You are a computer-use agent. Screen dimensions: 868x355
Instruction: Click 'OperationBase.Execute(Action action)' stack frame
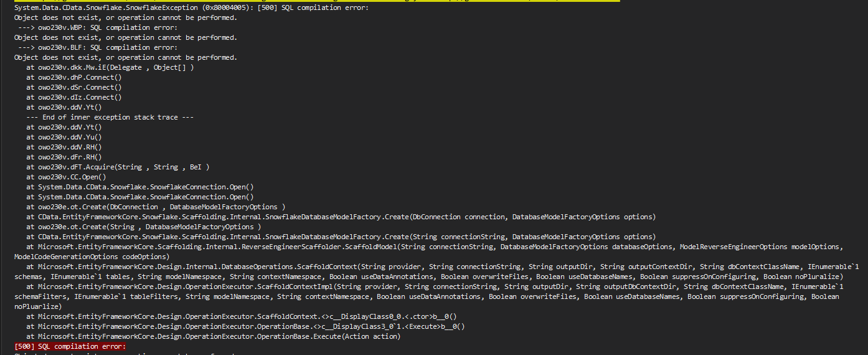click(x=214, y=336)
